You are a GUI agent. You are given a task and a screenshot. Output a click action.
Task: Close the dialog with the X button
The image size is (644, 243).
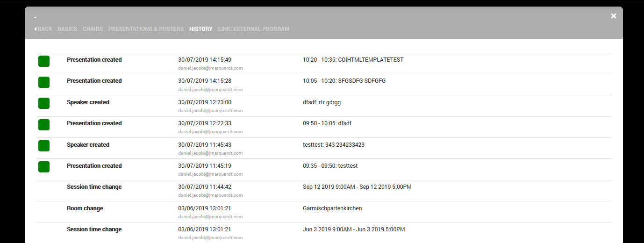click(614, 16)
